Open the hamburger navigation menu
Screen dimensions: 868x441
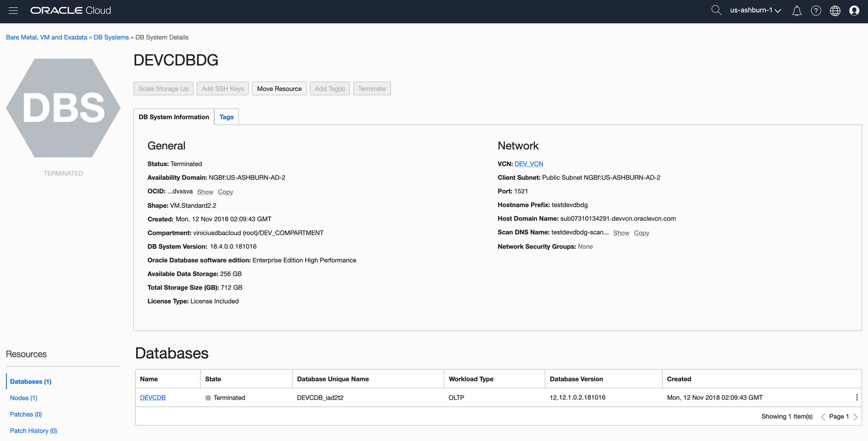coord(13,11)
